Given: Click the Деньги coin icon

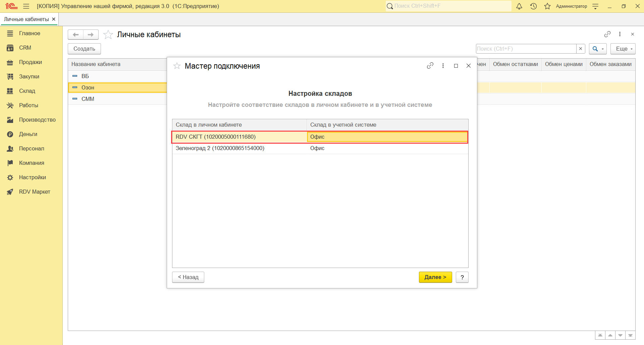Looking at the screenshot, I should (10, 134).
